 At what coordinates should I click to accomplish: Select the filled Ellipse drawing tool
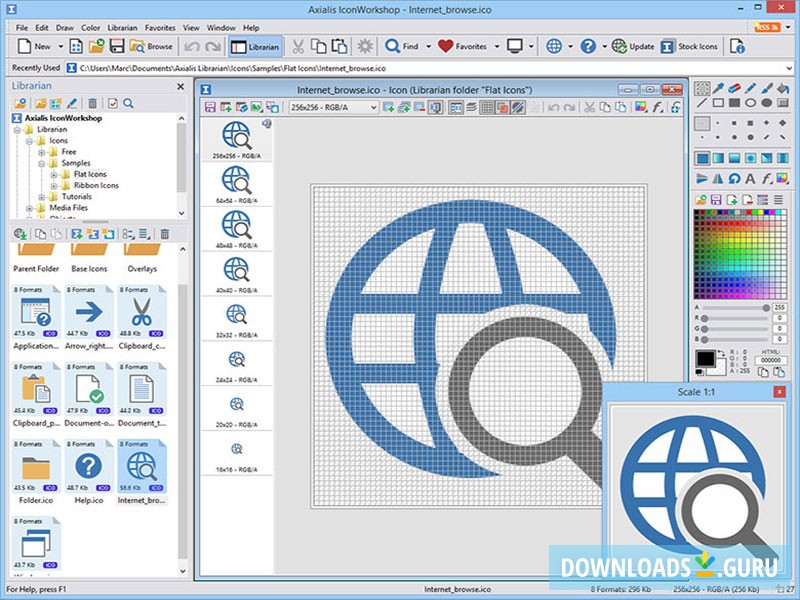(x=765, y=102)
